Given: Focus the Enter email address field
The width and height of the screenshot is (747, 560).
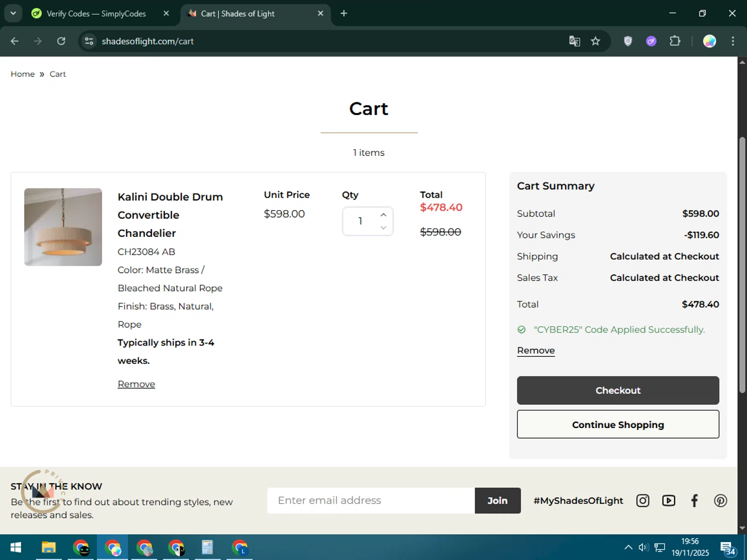Looking at the screenshot, I should click(371, 500).
